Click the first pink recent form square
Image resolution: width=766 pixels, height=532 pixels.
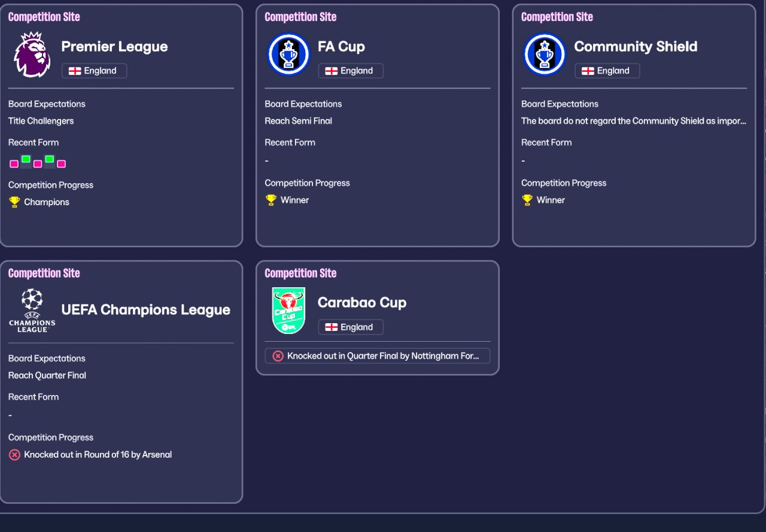(14, 164)
